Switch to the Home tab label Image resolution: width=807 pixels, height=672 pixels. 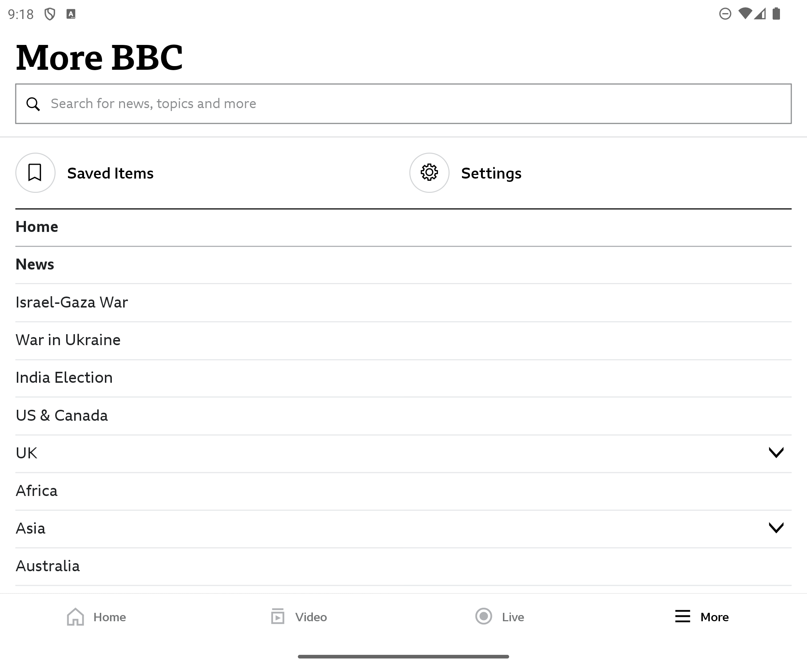(x=110, y=617)
